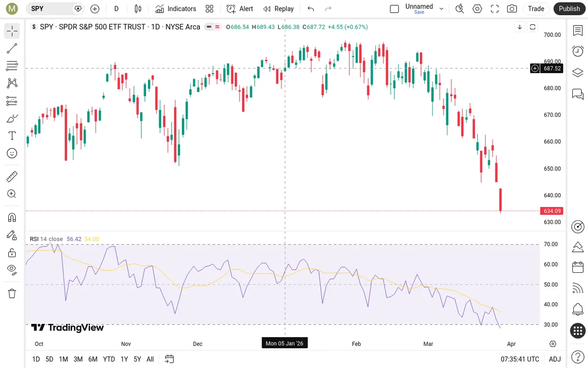Toggle the market status pill beside NYSE Arca
The width and height of the screenshot is (588, 368).
tap(212, 27)
